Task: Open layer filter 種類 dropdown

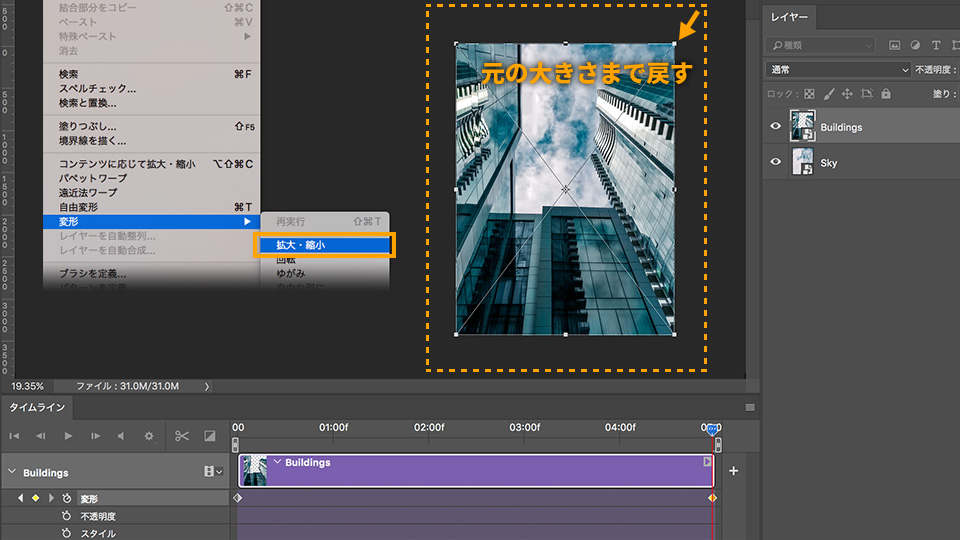Action: tap(820, 45)
